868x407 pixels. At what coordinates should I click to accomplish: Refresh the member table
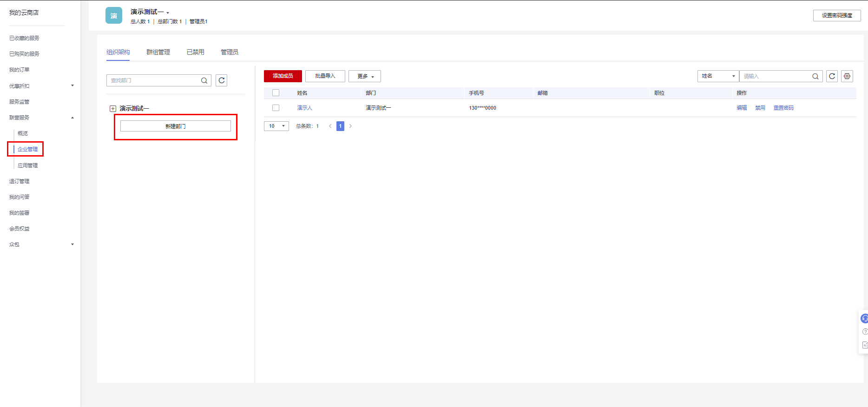click(832, 76)
